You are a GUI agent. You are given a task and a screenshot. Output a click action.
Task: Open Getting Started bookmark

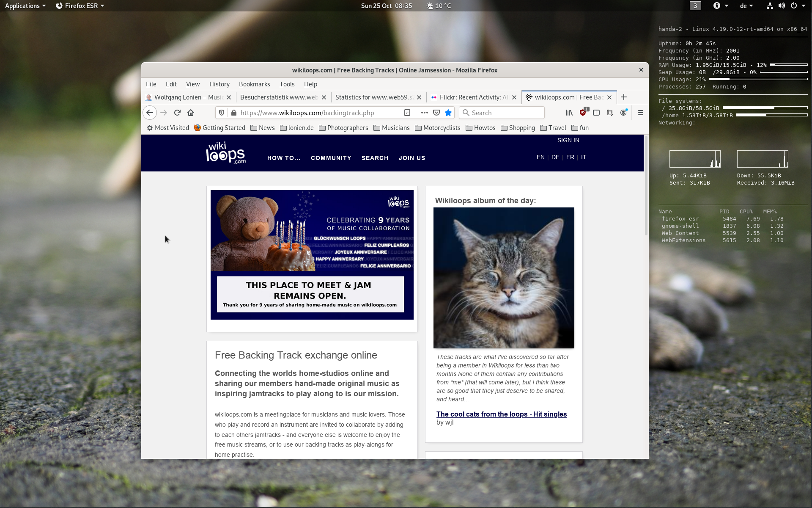point(219,128)
